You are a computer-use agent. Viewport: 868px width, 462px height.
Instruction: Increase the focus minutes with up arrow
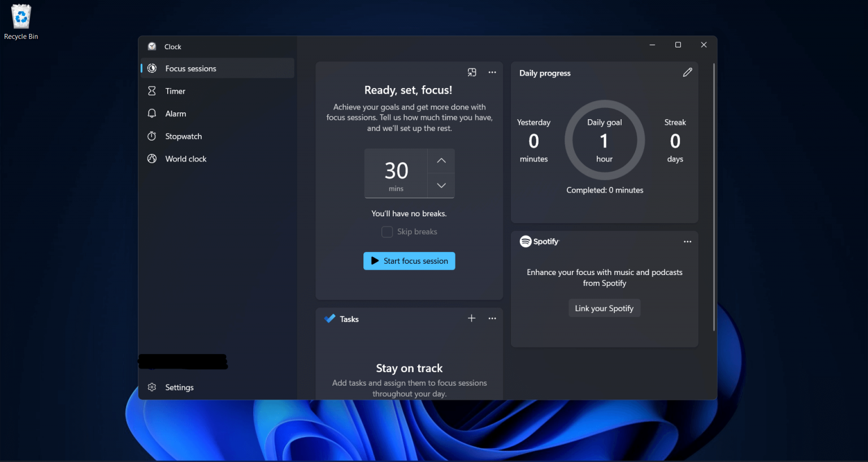pos(441,161)
